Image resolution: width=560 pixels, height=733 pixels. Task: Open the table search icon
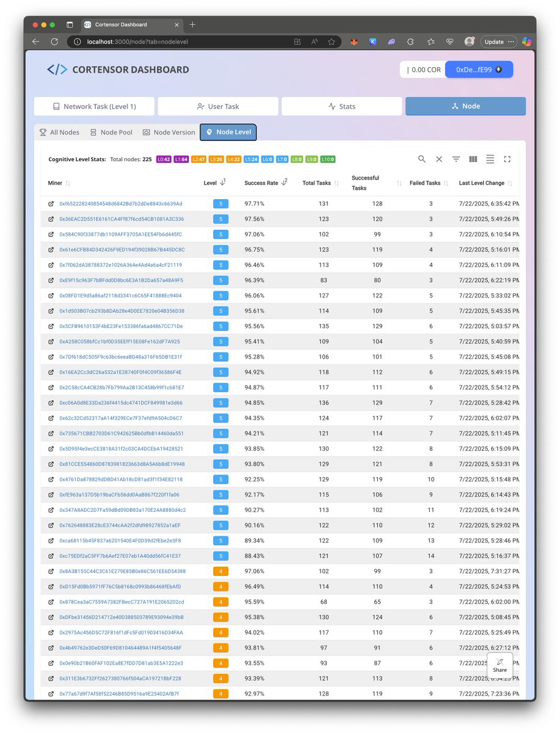click(x=422, y=159)
